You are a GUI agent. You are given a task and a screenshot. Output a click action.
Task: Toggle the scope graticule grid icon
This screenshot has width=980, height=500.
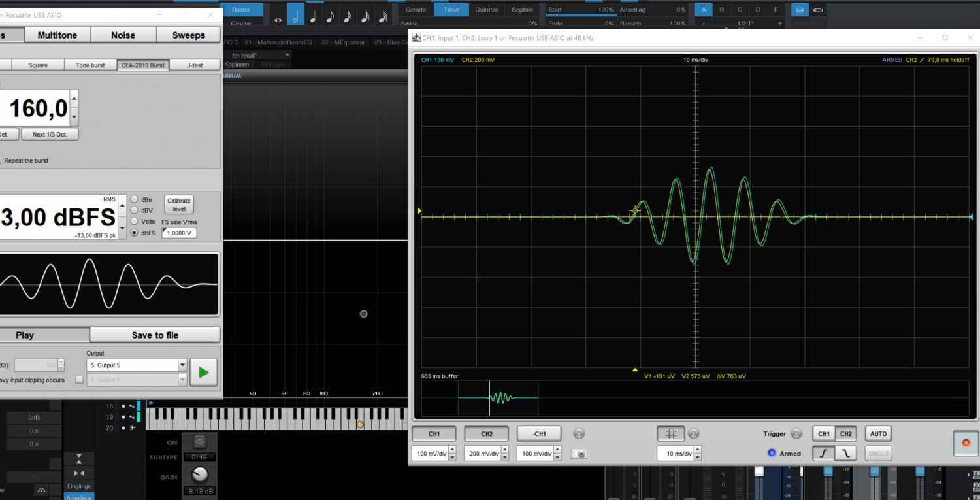click(x=671, y=433)
